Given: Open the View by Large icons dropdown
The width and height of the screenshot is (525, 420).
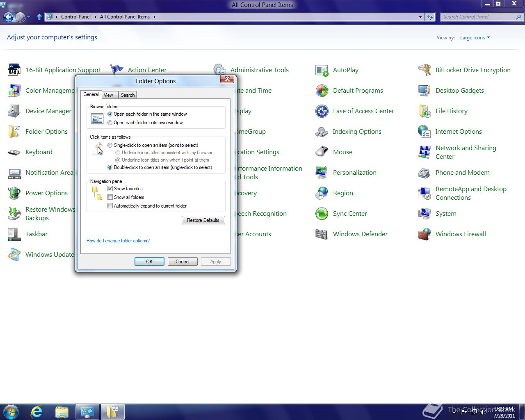Looking at the screenshot, I should tap(475, 38).
